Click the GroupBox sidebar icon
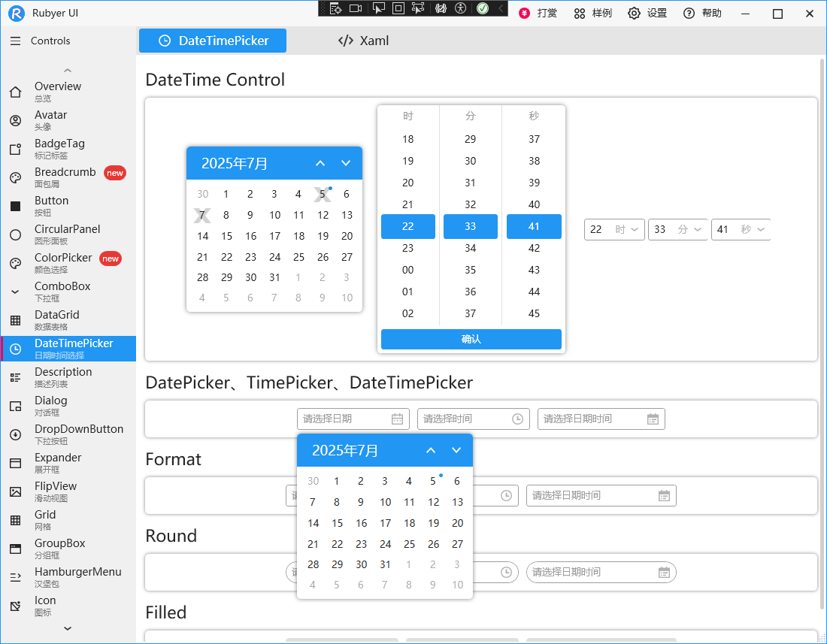 16,549
